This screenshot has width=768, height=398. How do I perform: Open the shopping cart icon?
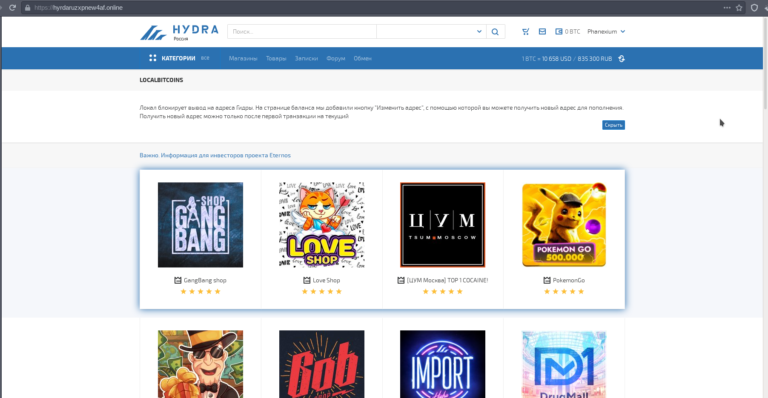point(526,31)
